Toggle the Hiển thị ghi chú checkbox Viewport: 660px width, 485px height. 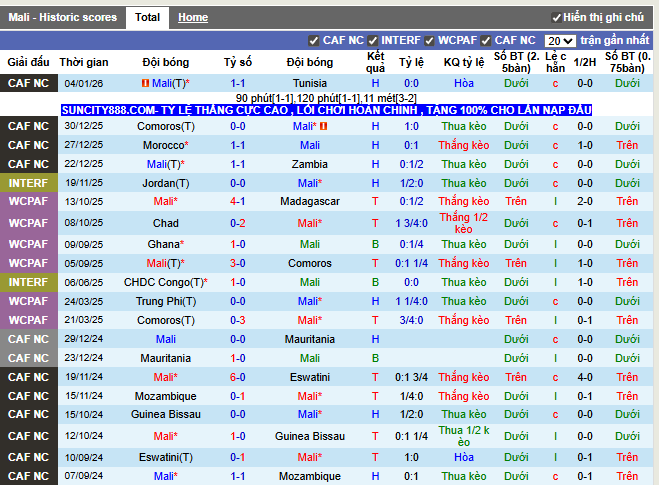click(556, 18)
